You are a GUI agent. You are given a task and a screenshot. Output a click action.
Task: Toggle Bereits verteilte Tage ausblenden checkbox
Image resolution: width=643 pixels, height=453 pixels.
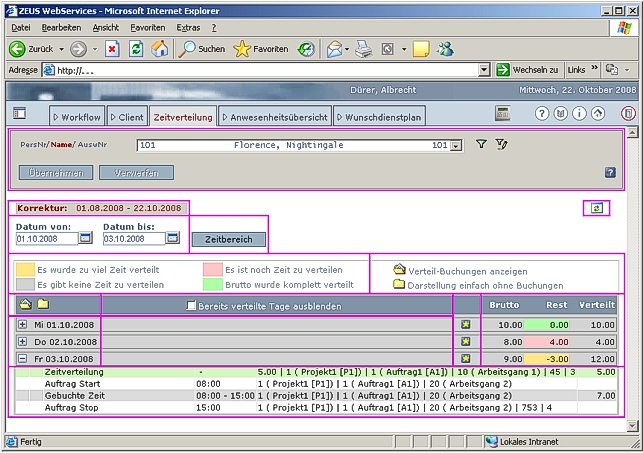click(191, 305)
